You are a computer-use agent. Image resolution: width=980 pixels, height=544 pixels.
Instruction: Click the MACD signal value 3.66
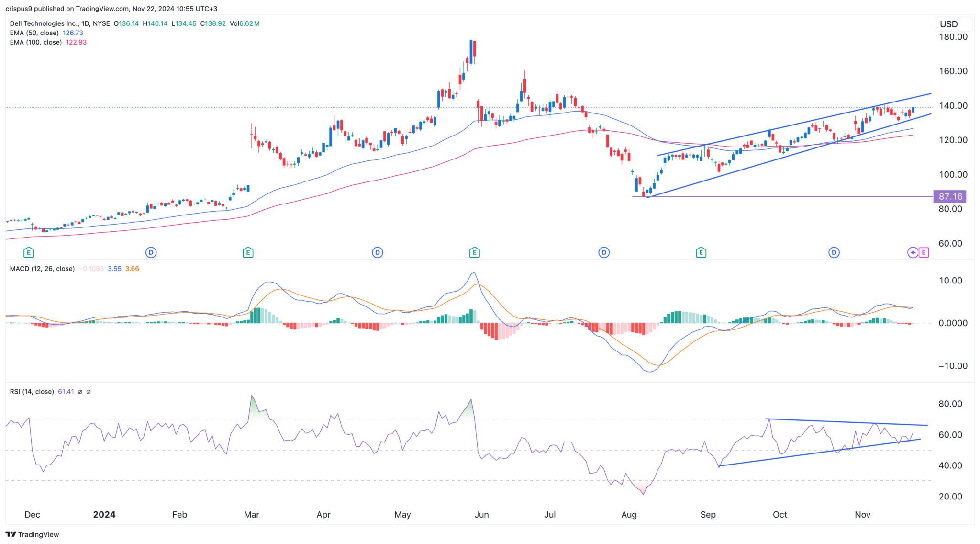pyautogui.click(x=132, y=269)
